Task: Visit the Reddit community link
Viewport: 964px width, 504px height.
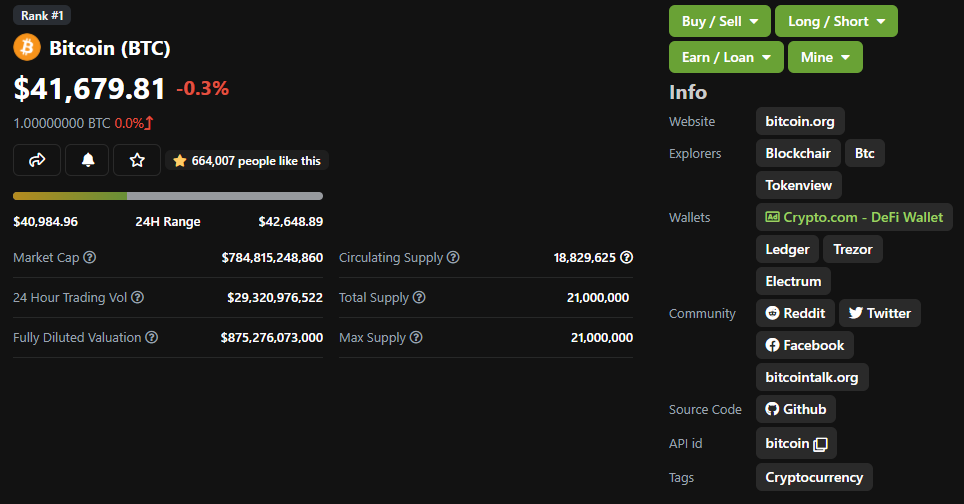Action: tap(795, 313)
